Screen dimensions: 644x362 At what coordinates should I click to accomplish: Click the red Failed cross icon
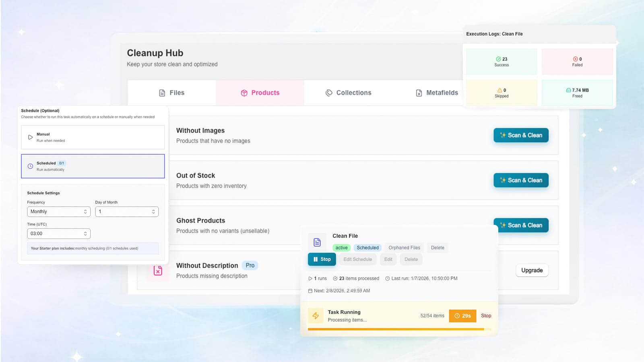[575, 59]
